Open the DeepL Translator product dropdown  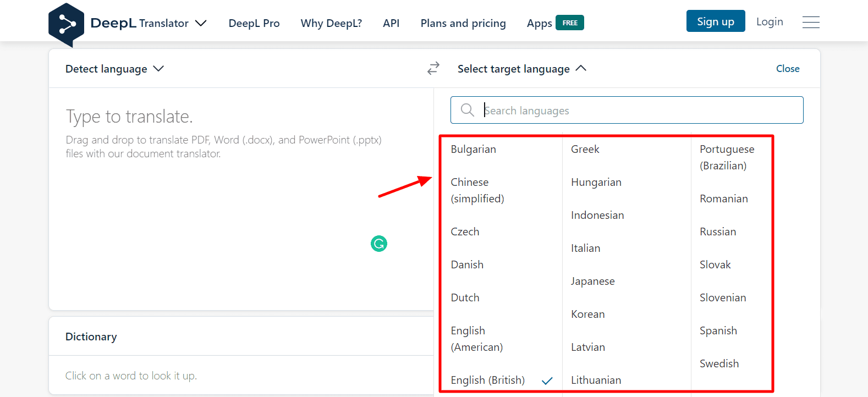[x=201, y=23]
